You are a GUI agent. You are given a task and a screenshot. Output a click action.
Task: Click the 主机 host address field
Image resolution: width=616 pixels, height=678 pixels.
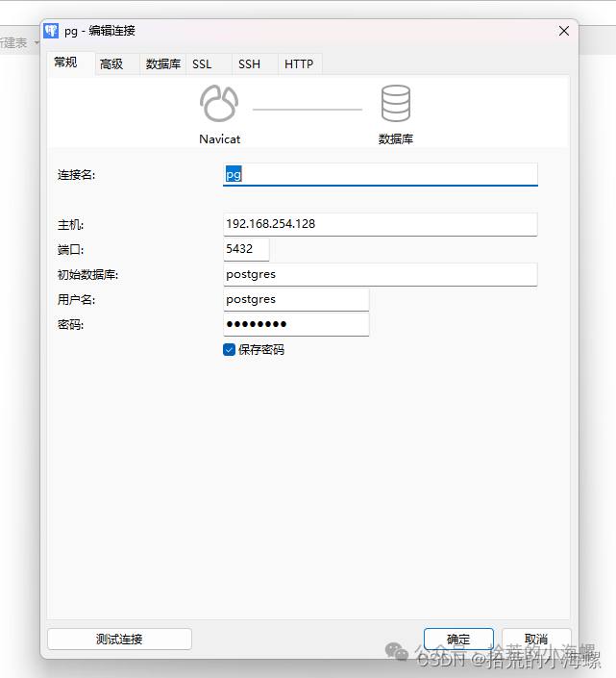coord(381,224)
